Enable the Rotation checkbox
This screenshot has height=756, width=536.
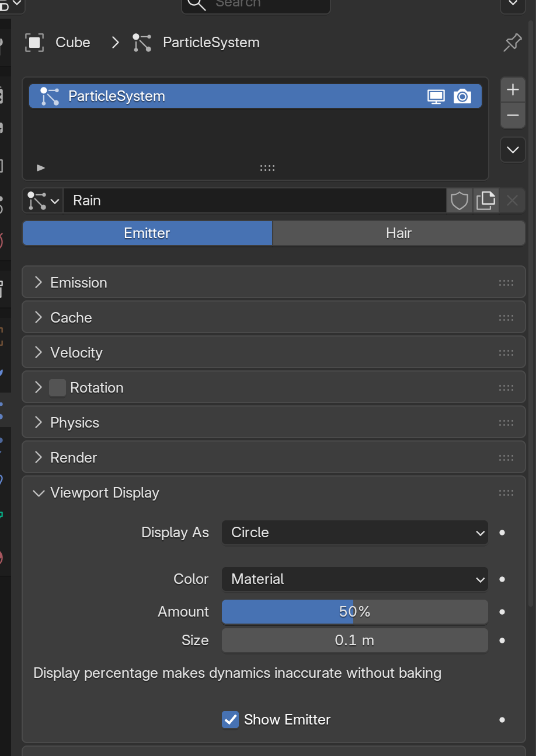[x=57, y=388]
